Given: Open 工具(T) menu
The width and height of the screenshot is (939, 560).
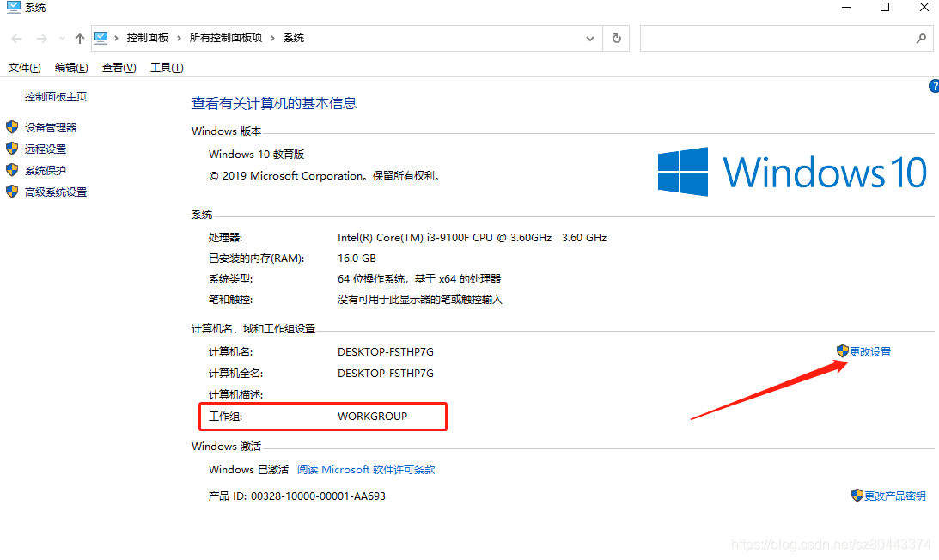Looking at the screenshot, I should click(x=167, y=68).
